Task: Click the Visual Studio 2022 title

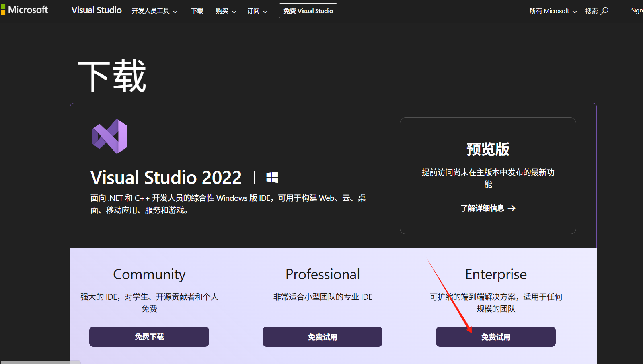Action: 166,178
